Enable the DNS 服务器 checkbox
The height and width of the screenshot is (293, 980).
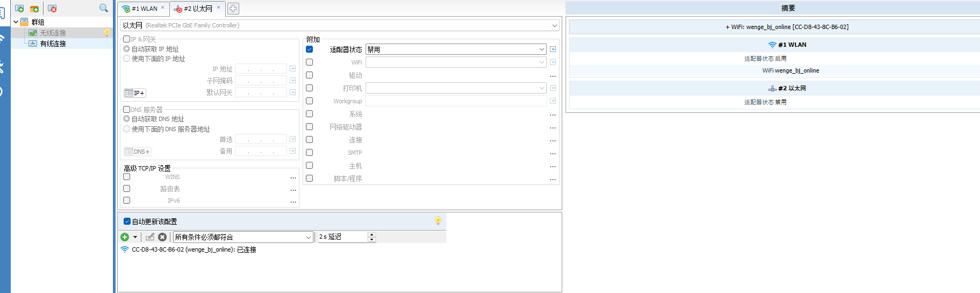[126, 109]
